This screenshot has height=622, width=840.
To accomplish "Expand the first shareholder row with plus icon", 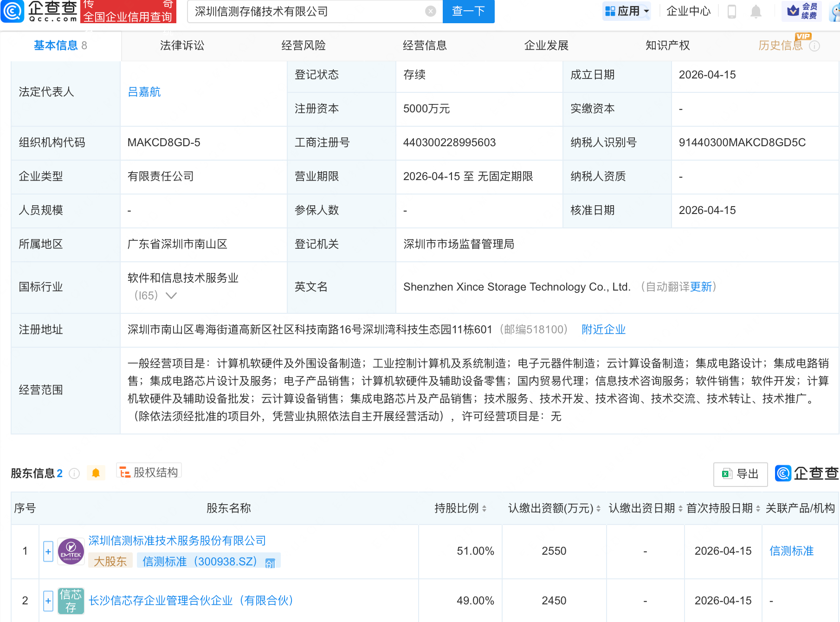I will pos(48,551).
